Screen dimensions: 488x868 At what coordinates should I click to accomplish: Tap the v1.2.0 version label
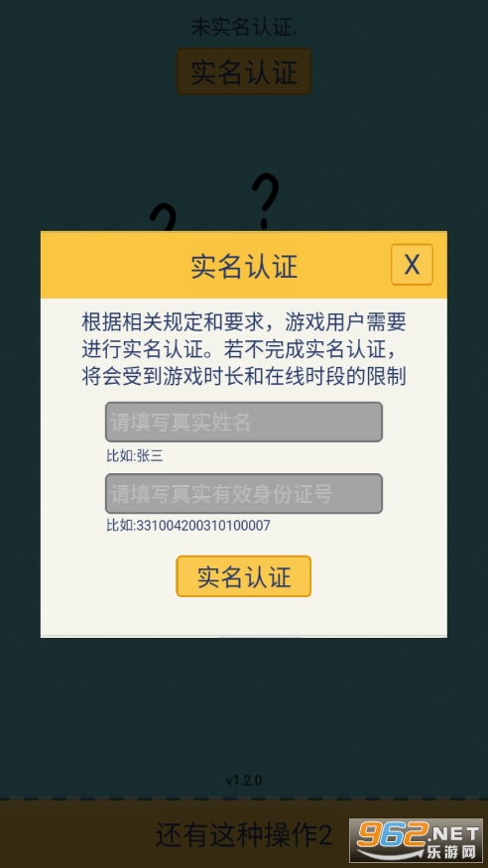(243, 781)
